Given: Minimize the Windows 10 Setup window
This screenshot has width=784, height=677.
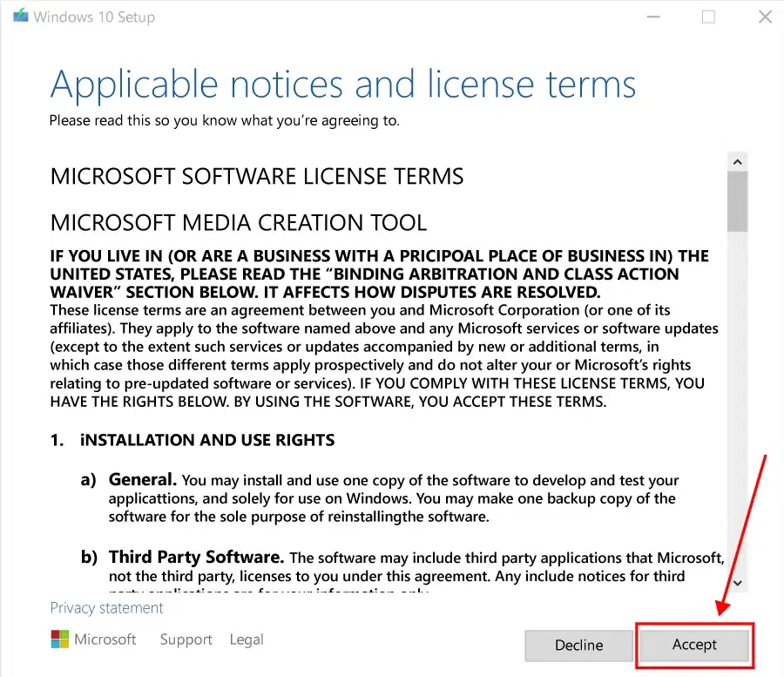Looking at the screenshot, I should coord(653,17).
